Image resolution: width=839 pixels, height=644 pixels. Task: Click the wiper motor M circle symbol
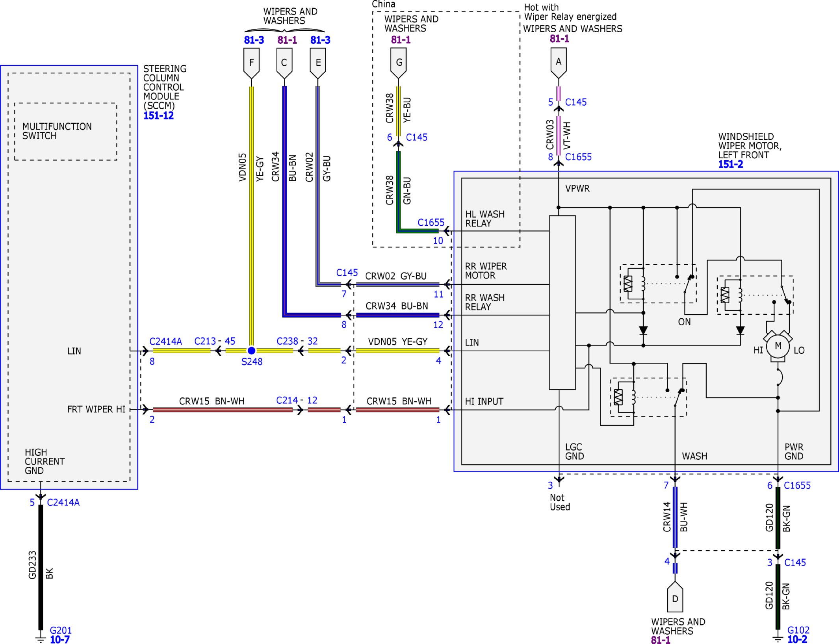click(x=778, y=347)
